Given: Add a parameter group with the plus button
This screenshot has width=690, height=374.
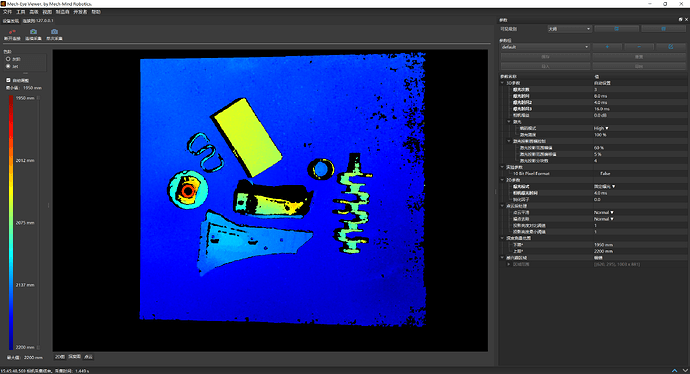Looking at the screenshot, I should click(607, 47).
